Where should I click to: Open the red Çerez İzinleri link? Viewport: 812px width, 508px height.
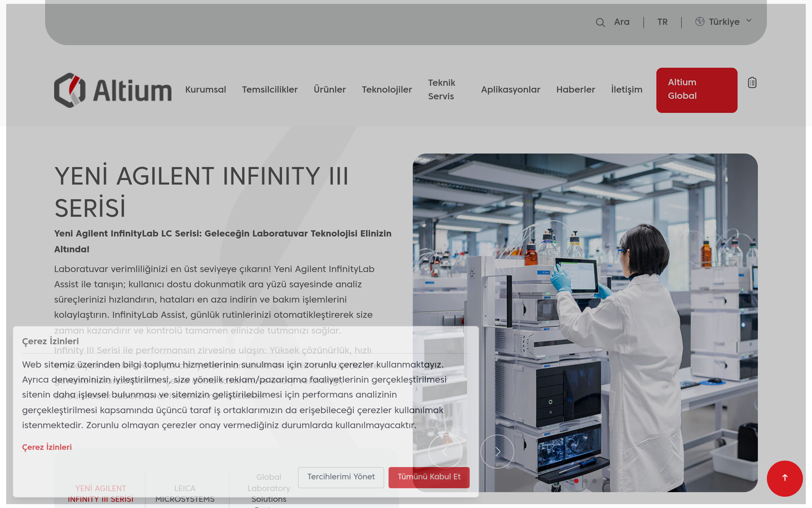coord(47,447)
